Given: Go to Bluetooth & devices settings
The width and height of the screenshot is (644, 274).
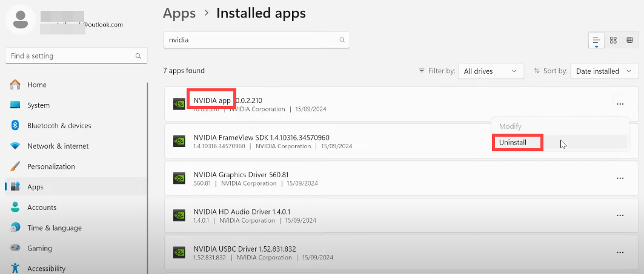Looking at the screenshot, I should click(59, 126).
